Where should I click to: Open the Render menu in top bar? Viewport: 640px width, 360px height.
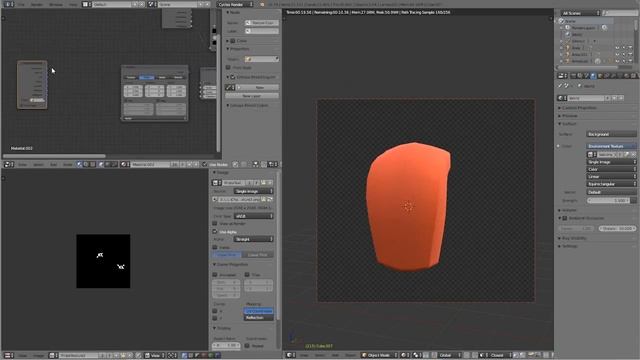pos(37,4)
